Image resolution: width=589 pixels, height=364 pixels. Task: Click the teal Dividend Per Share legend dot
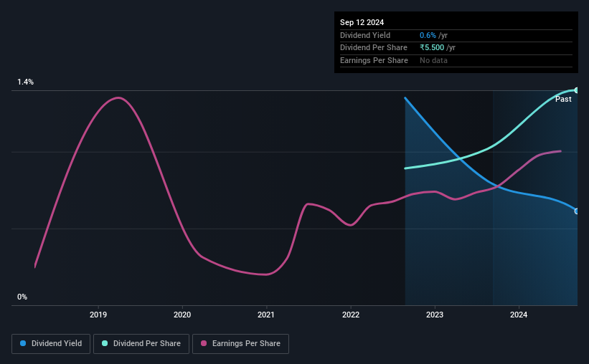click(105, 343)
